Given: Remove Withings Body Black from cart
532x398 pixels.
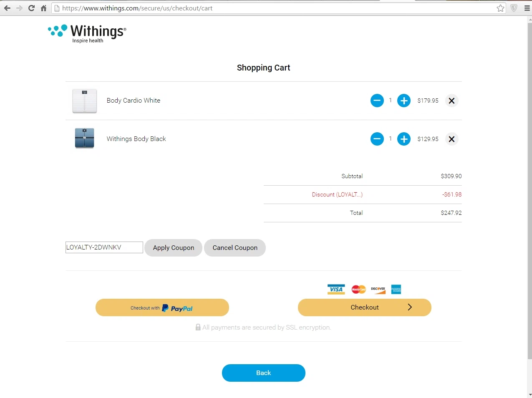Looking at the screenshot, I should [451, 139].
